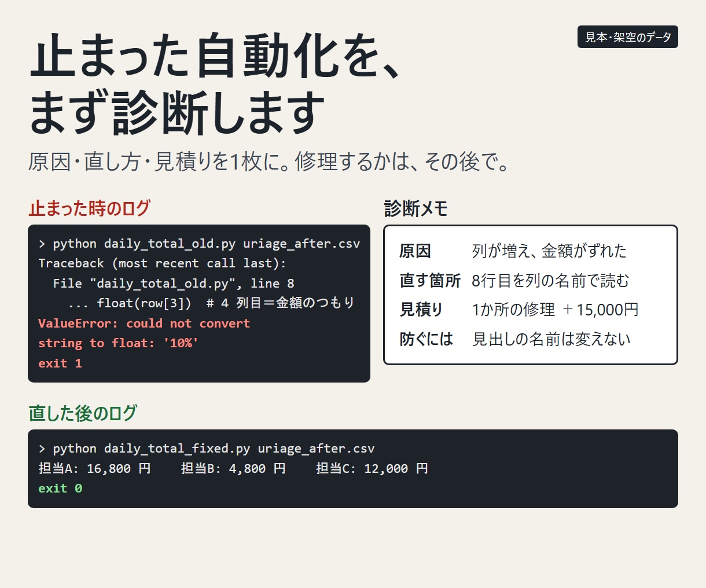
Task: Click the 診断メモ heading
Action: point(415,209)
